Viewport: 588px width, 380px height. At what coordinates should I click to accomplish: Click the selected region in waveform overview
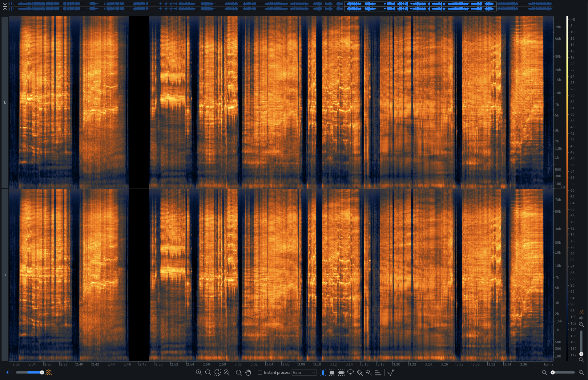pos(420,6)
